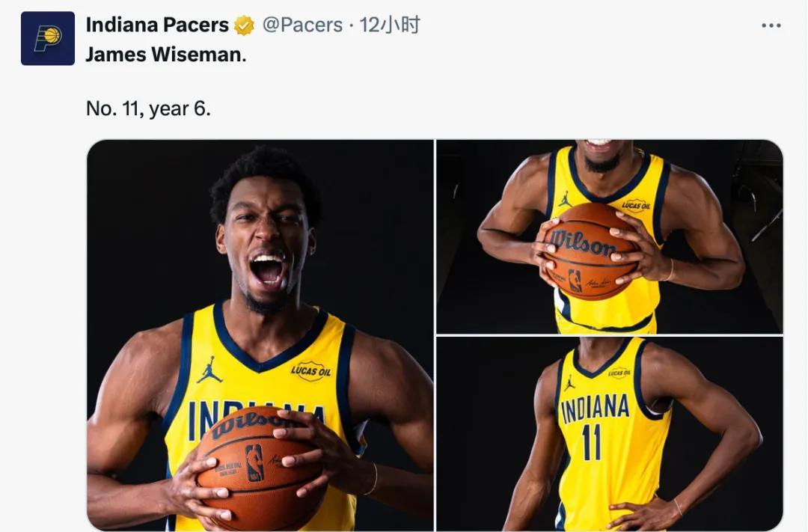Open the Indiana Pacers display name link
The image size is (808, 532).
point(157,25)
